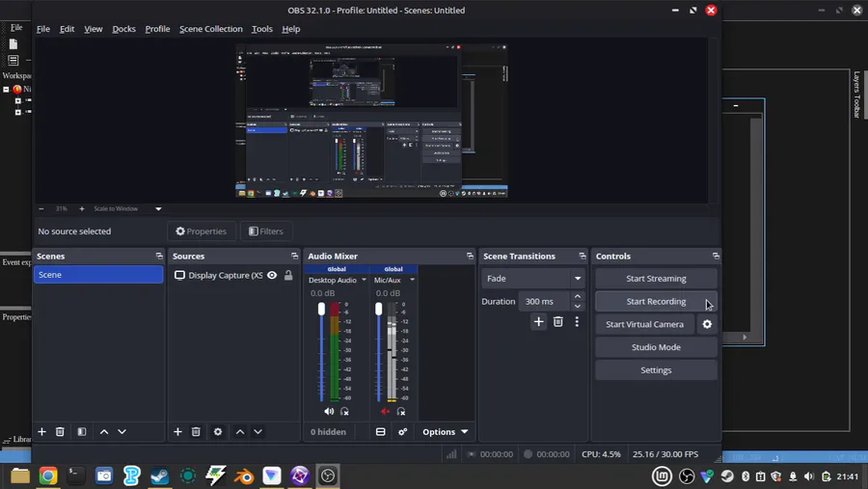
Task: Increase transition duration with up arrow
Action: tap(578, 297)
